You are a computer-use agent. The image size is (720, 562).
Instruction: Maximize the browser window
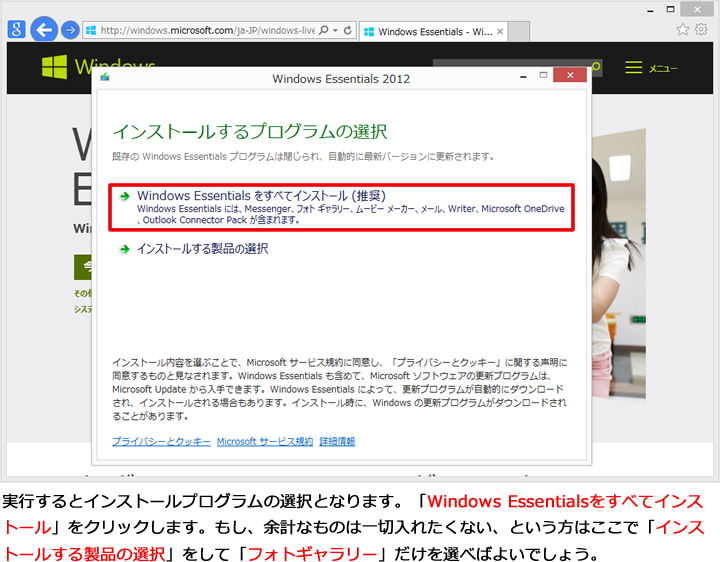point(670,9)
